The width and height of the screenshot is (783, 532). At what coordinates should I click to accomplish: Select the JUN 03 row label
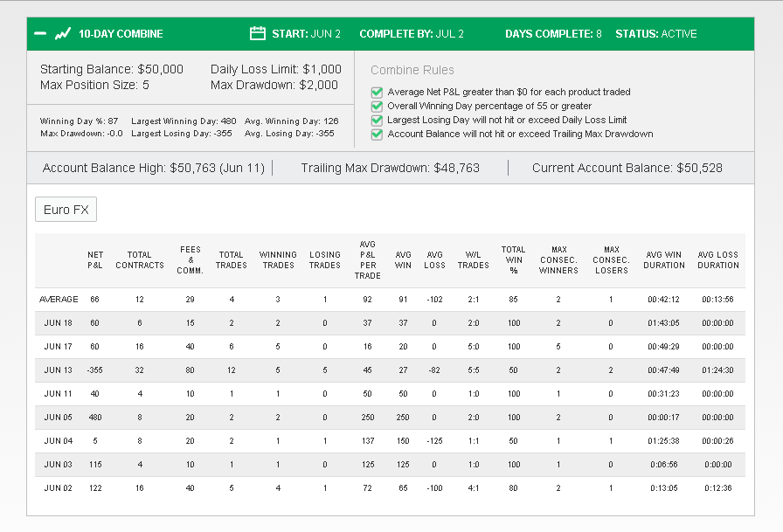(x=58, y=464)
